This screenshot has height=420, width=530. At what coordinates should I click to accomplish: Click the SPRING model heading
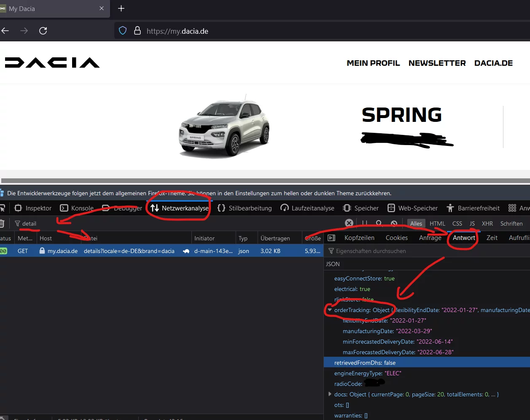(402, 115)
